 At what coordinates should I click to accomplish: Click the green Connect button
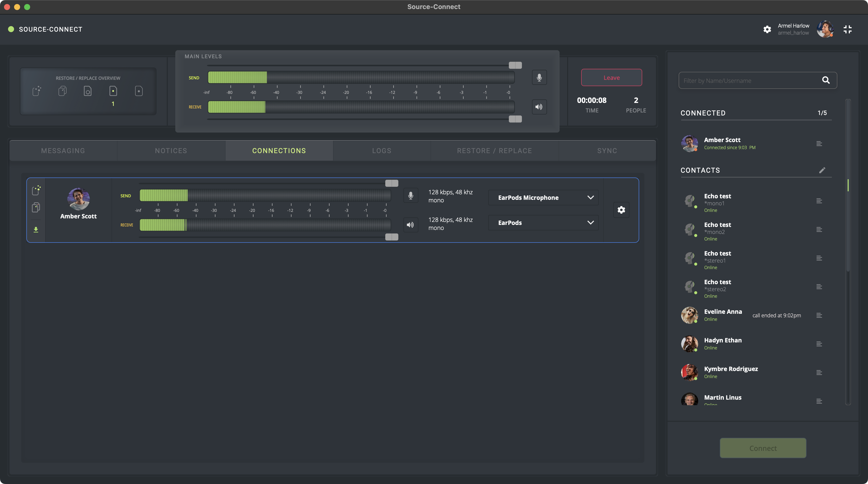pos(763,448)
